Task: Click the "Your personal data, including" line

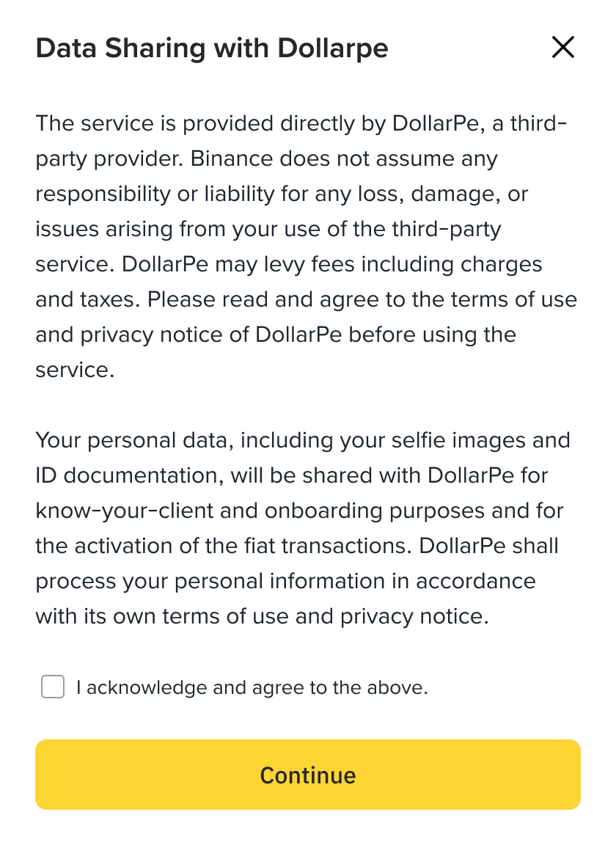Action: [302, 441]
